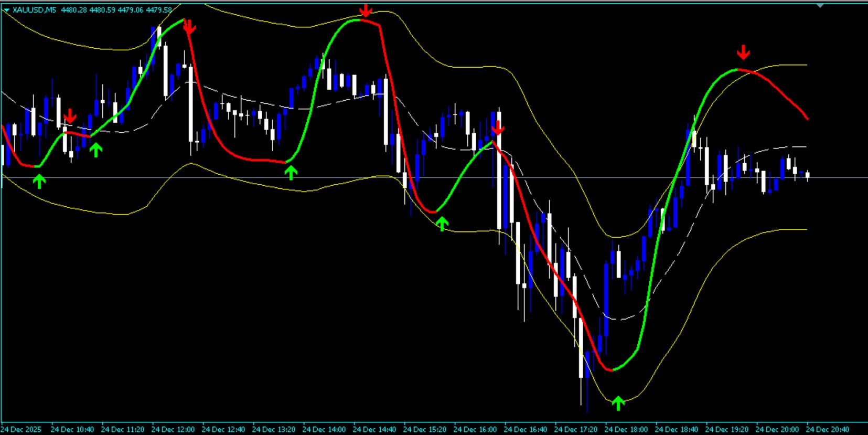Click the 24 Dec 19:20 time label
Image resolution: width=868 pixels, height=435 pixels.
[x=727, y=429]
